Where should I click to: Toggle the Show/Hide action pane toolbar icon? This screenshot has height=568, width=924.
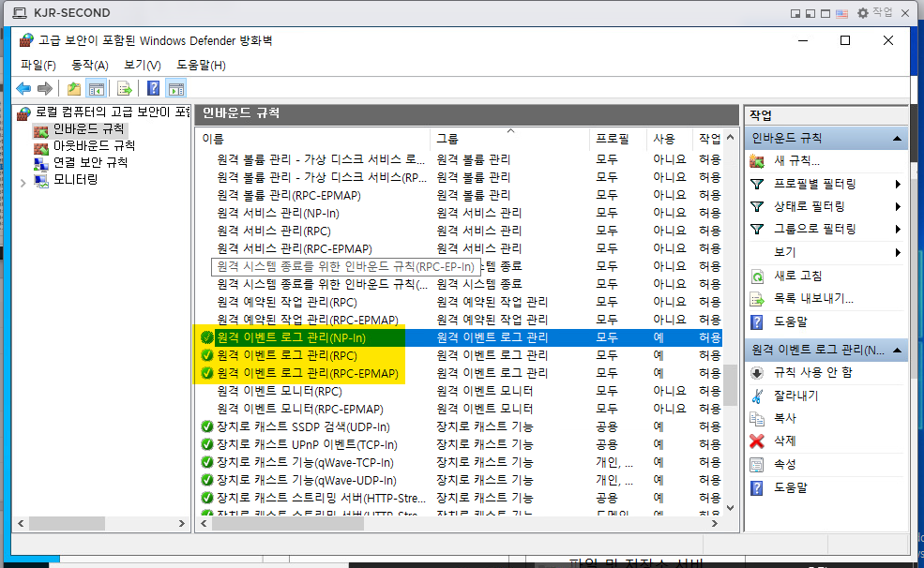coord(175,89)
